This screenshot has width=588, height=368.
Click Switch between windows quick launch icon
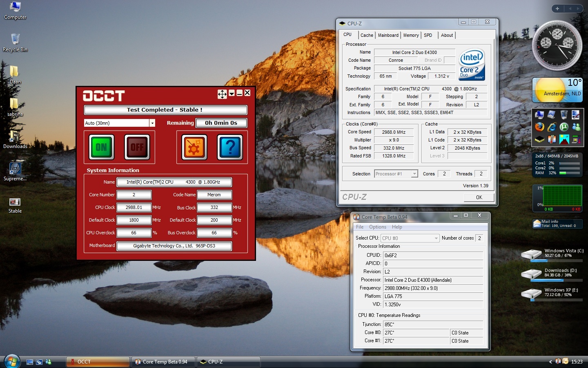[39, 362]
